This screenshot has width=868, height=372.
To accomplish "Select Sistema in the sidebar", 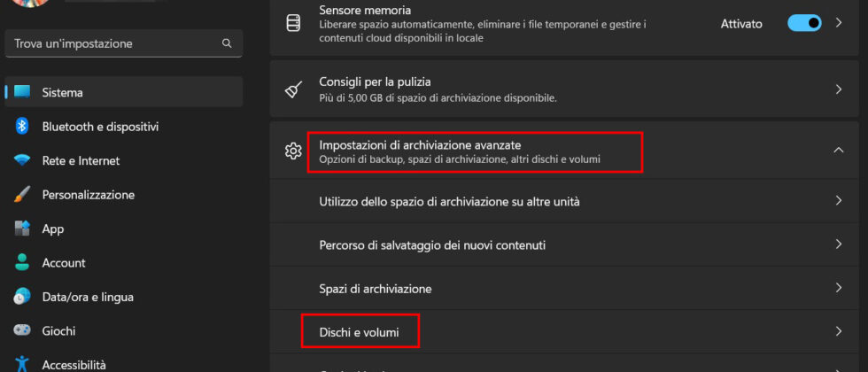I will [x=63, y=92].
